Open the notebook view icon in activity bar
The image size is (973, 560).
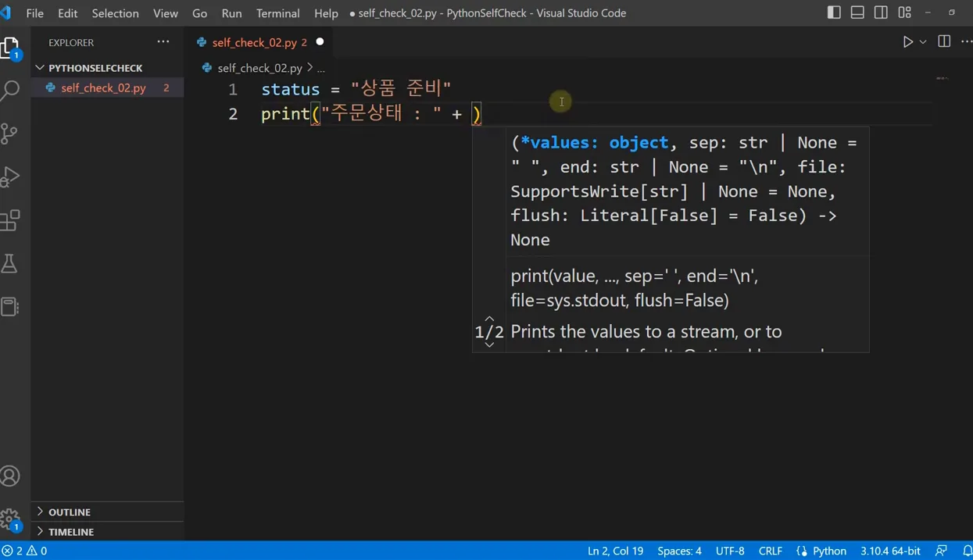(x=11, y=306)
